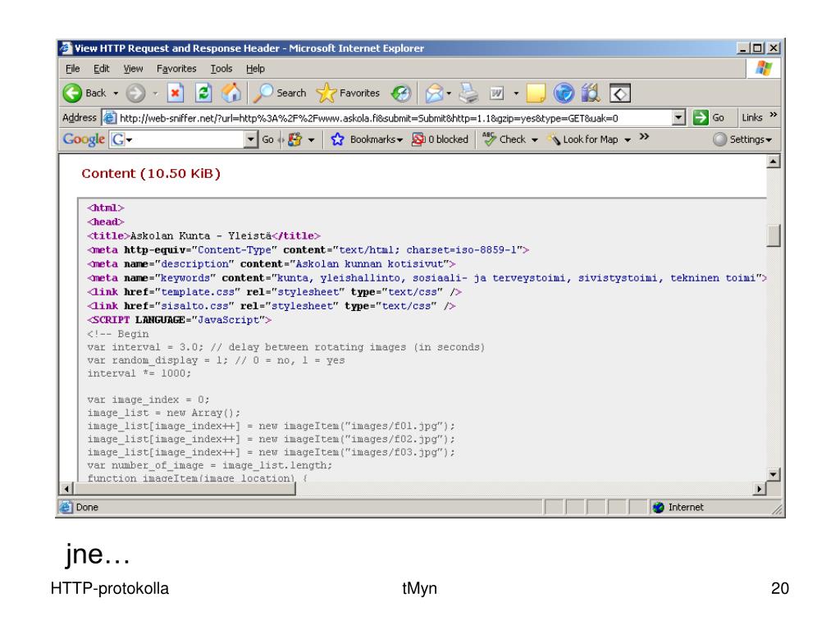Click the Windows flag logo

[764, 69]
